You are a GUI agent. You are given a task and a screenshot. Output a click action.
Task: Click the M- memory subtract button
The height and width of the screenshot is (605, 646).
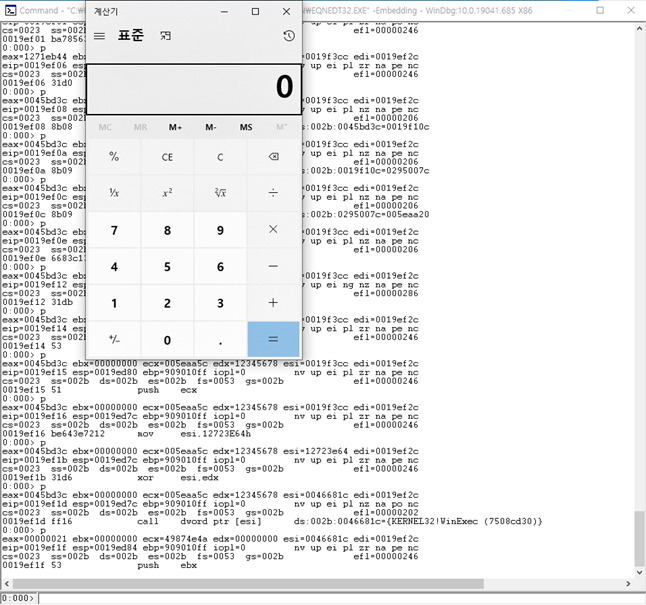pos(211,127)
